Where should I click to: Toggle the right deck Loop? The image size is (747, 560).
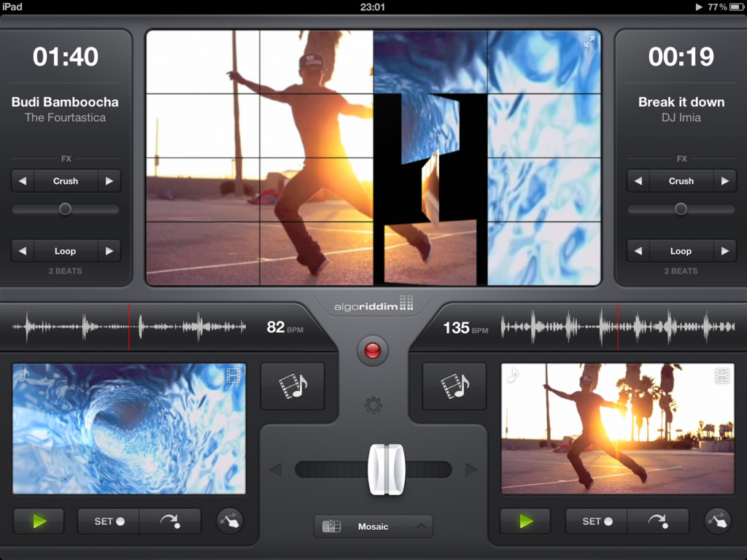681,251
